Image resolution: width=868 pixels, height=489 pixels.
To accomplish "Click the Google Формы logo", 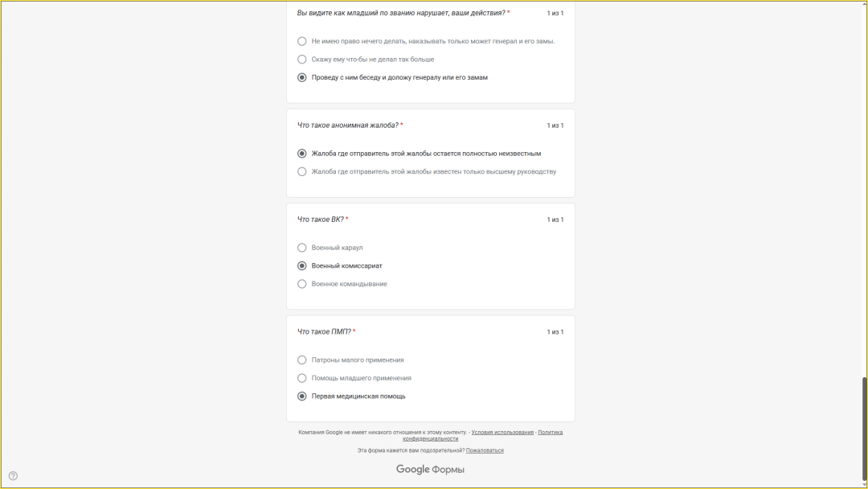I will [x=430, y=470].
